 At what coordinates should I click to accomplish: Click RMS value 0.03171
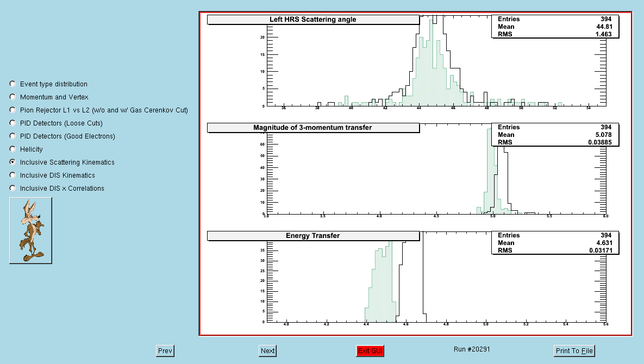[601, 250]
